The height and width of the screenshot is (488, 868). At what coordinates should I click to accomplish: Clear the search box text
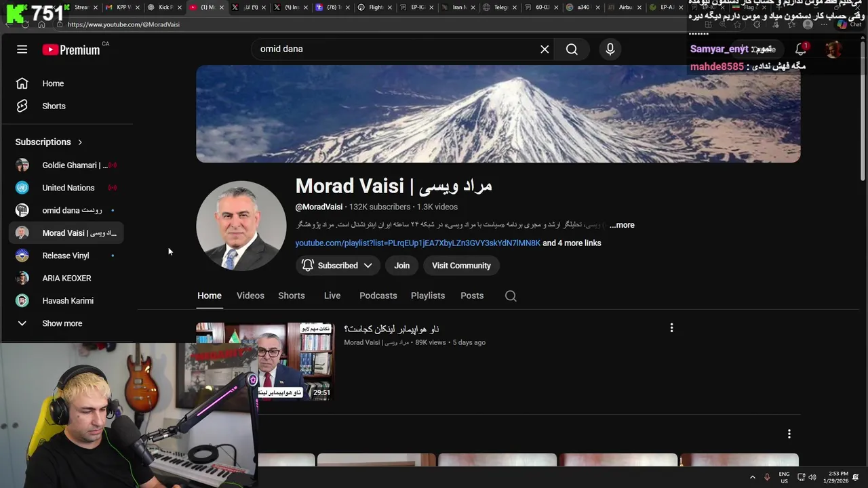(x=545, y=49)
